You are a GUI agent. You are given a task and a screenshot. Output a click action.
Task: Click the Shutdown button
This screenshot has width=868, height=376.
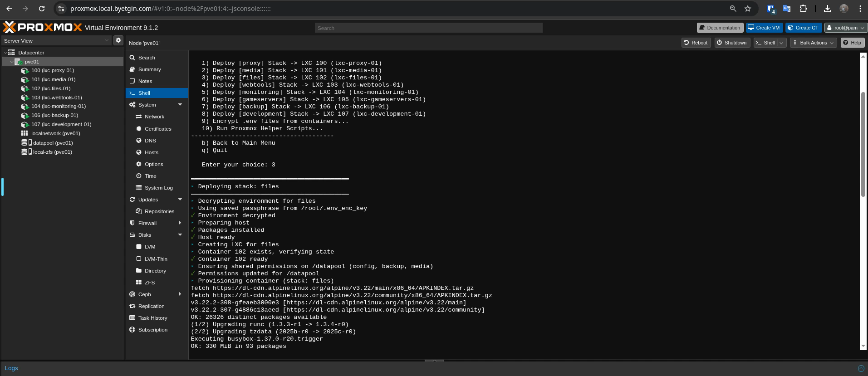pos(731,43)
